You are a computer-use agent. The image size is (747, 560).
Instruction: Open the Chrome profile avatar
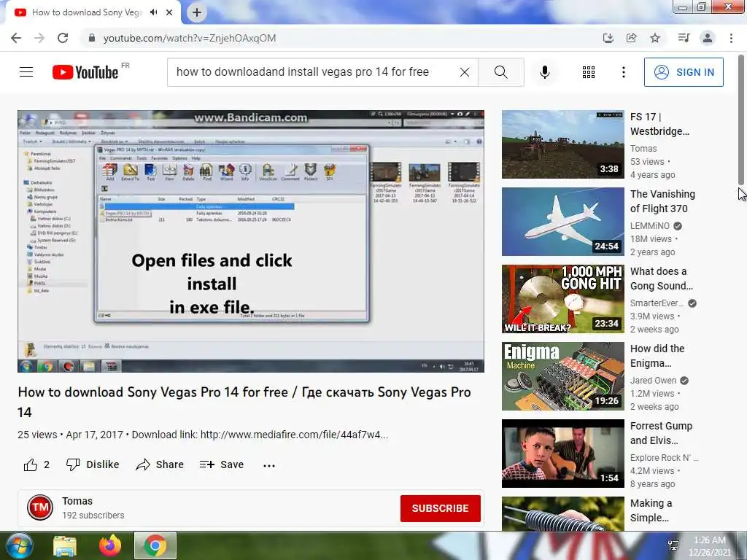tap(708, 38)
